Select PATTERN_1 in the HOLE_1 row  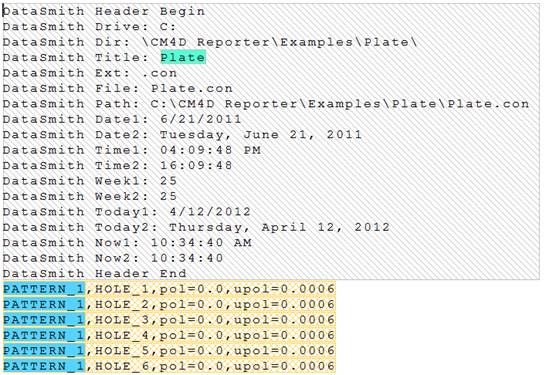(44, 289)
